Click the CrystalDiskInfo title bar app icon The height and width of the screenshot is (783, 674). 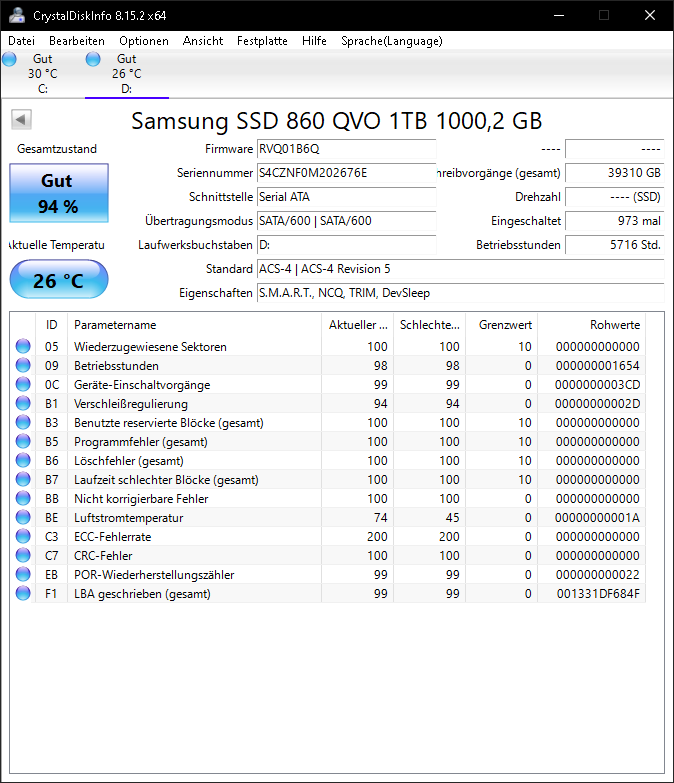[x=16, y=15]
